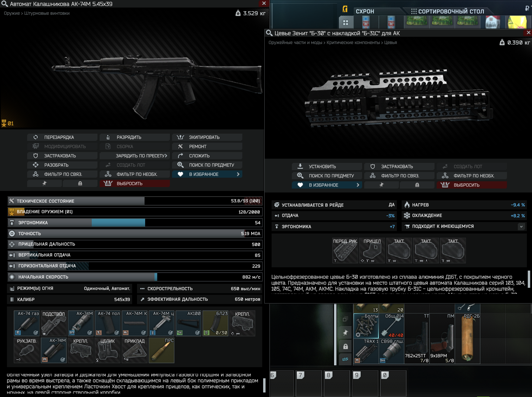The width and height of the screenshot is (532, 397).
Task: Click ЗАСТРАХОВАТЬ in the handguard window
Action: pos(399,167)
